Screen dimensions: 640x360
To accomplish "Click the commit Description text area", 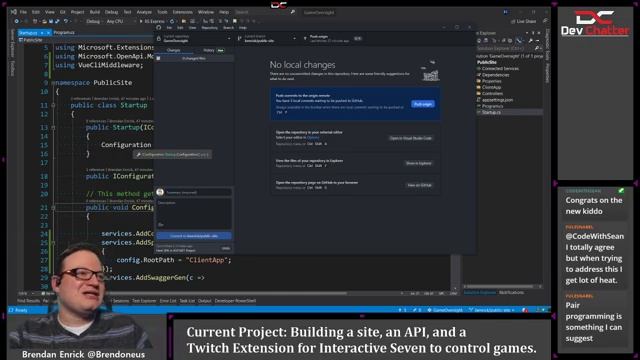I will 194,213.
